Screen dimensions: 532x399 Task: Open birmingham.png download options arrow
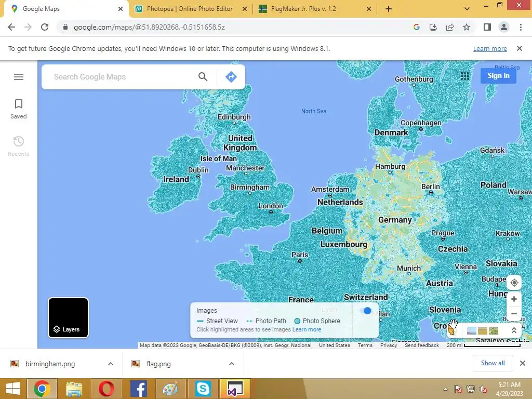(111, 364)
